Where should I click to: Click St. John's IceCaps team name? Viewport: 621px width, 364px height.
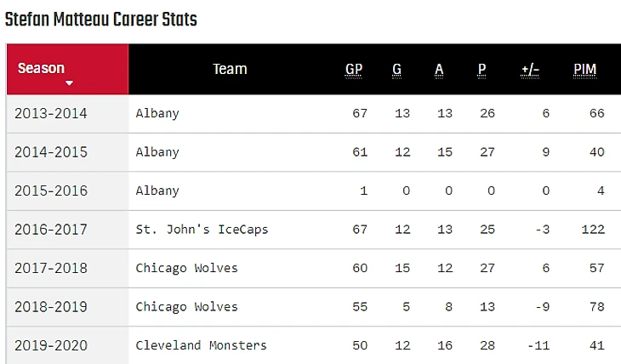pos(202,230)
